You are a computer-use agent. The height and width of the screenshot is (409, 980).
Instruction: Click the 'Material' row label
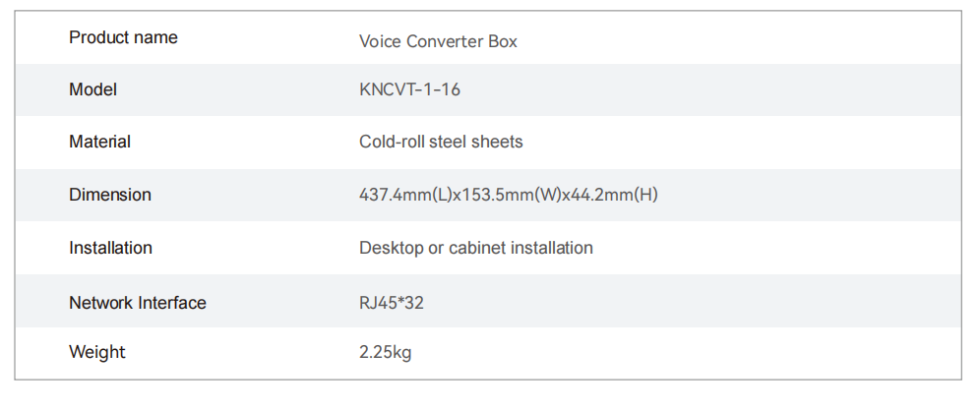coord(99,142)
